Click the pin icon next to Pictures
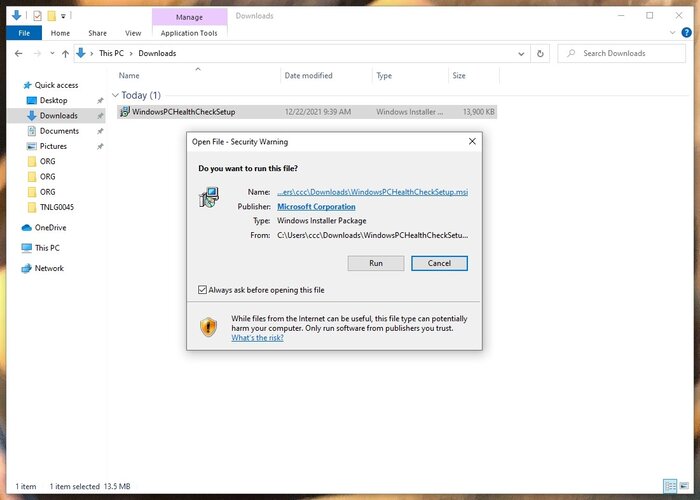 point(100,146)
